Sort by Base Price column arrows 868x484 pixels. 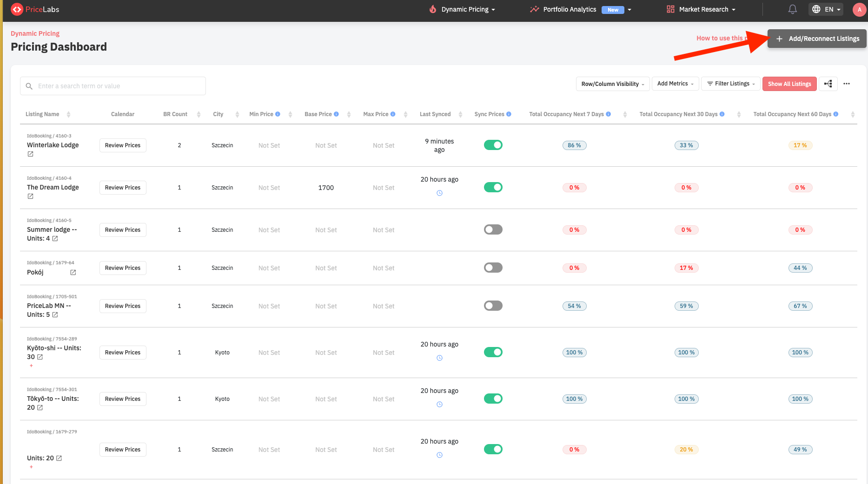349,114
